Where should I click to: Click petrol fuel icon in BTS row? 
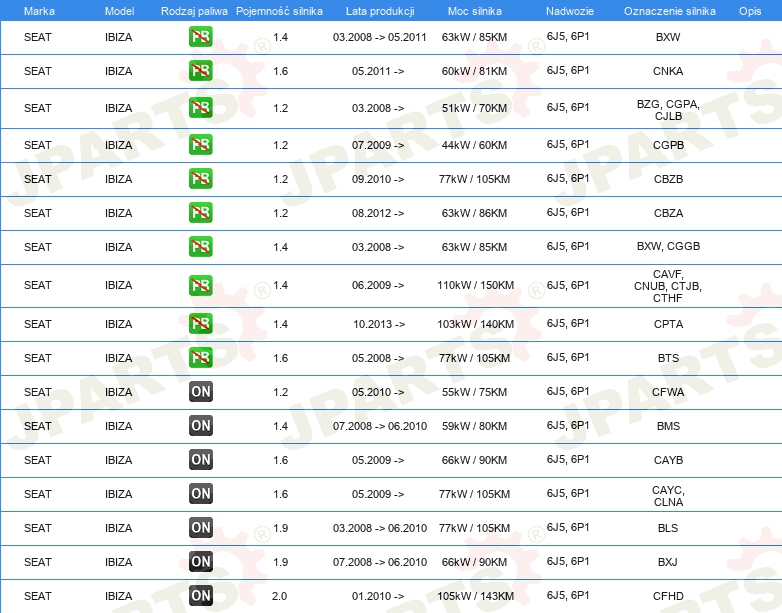[x=200, y=358]
